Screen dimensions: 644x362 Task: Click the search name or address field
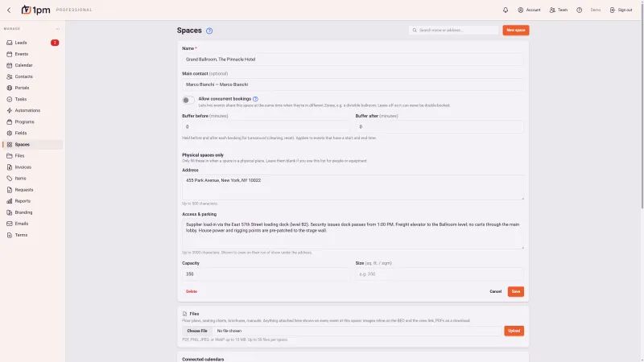tap(453, 30)
